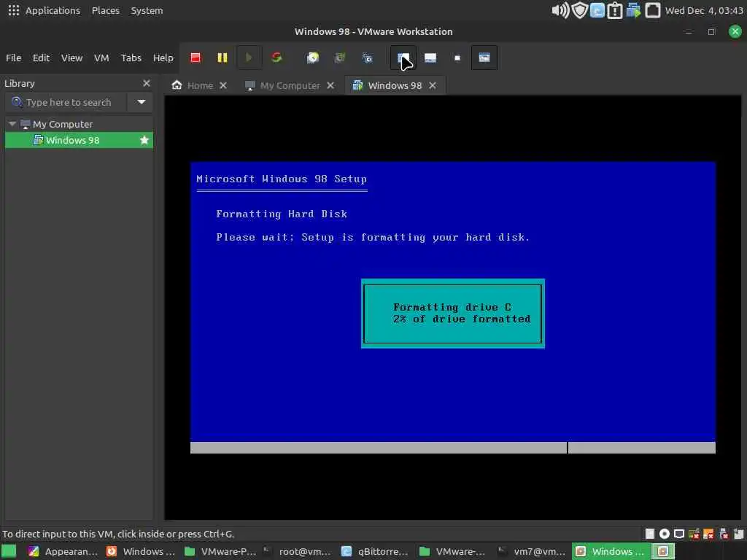Open the System menu
The height and width of the screenshot is (560, 747).
coord(147,10)
